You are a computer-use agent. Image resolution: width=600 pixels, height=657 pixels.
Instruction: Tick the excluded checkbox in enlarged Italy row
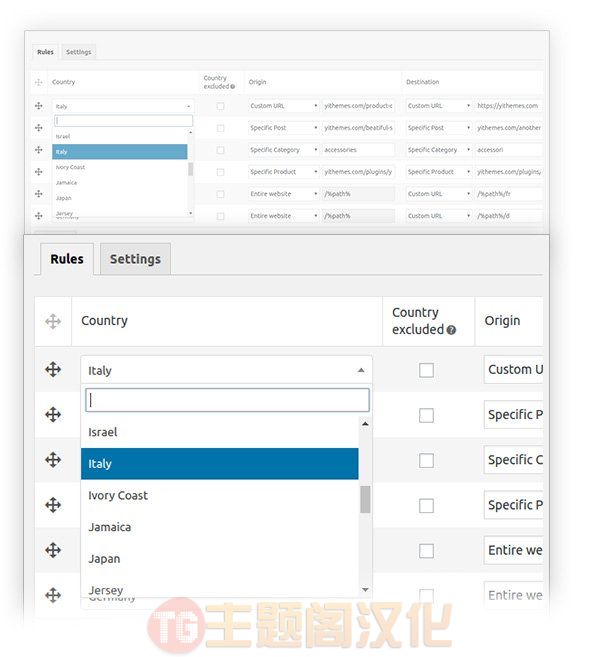426,370
